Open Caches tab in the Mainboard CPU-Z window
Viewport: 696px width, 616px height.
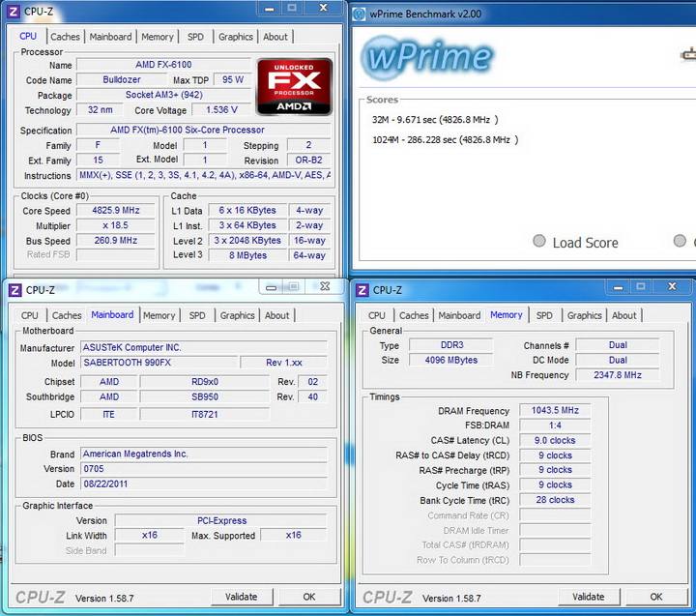coord(67,315)
